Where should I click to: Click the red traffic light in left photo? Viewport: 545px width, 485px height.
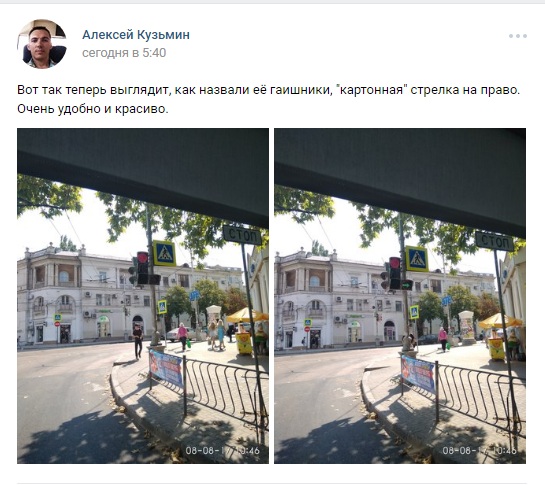point(143,258)
